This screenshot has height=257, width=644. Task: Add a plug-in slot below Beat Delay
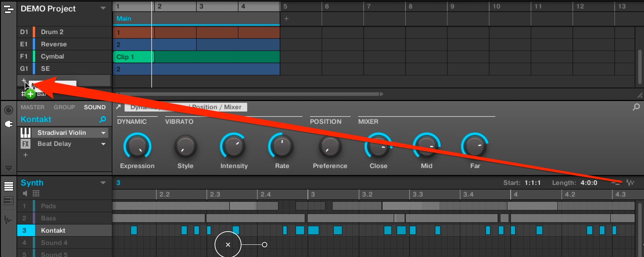(x=25, y=155)
